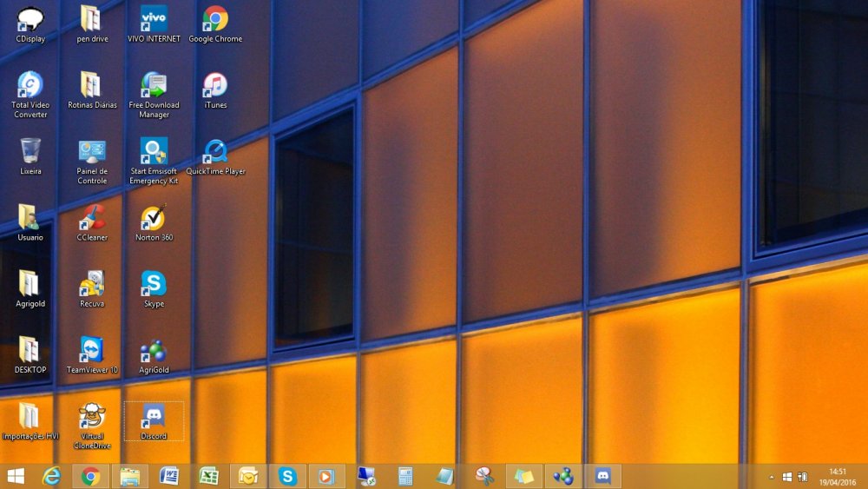Click the Free Download Manager icon

(154, 86)
